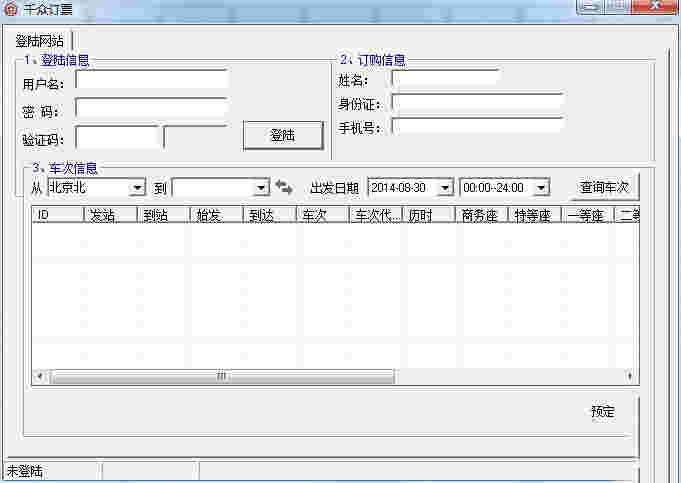Click the 始发 column header
Viewport: 681px width, 483px height.
pyautogui.click(x=217, y=215)
